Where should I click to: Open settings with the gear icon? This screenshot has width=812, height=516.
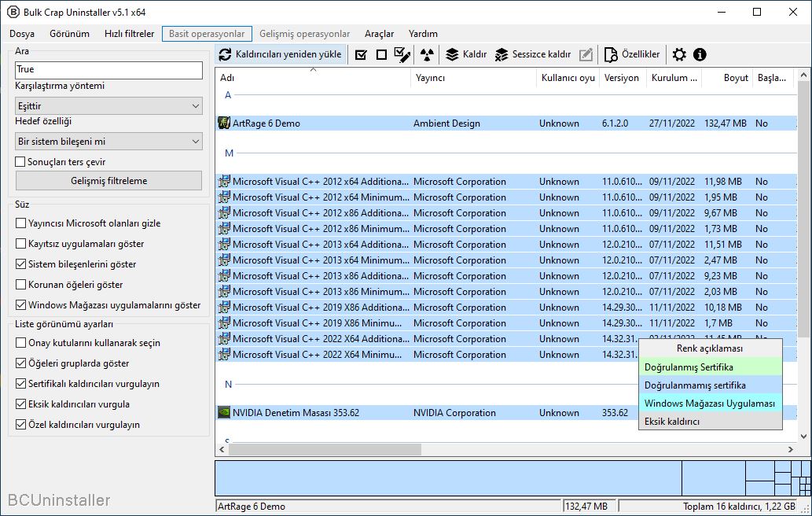[x=679, y=54]
